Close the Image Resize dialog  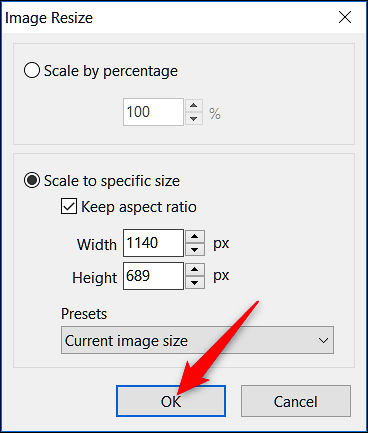[345, 17]
